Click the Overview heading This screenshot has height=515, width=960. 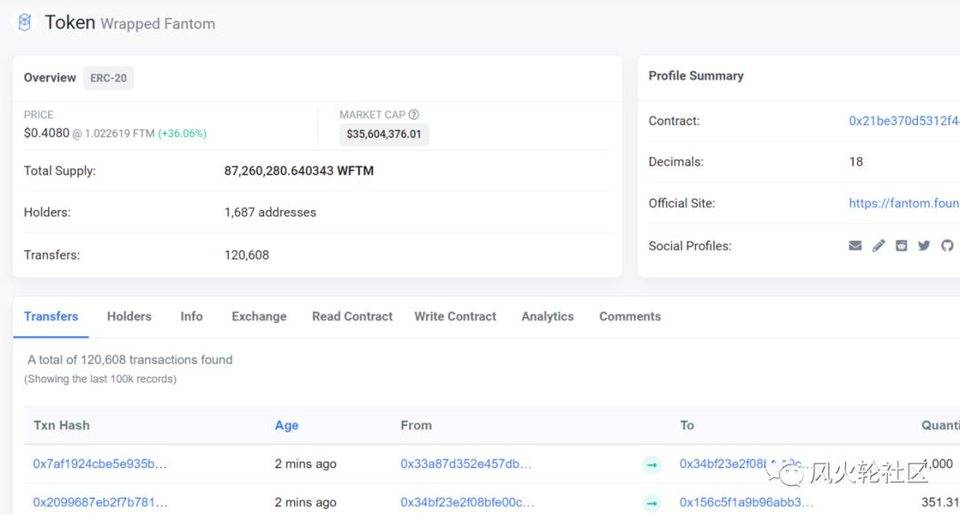pyautogui.click(x=50, y=78)
